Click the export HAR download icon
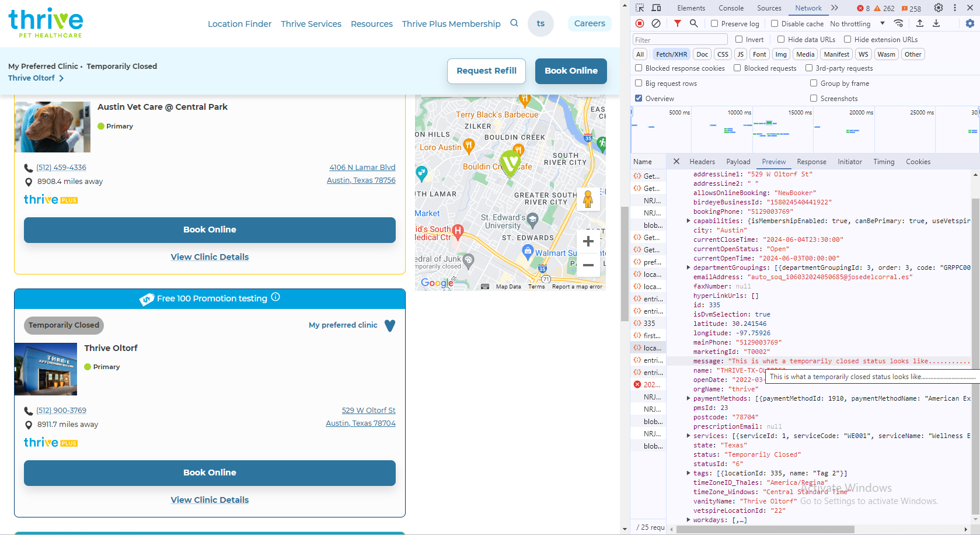 pyautogui.click(x=936, y=23)
